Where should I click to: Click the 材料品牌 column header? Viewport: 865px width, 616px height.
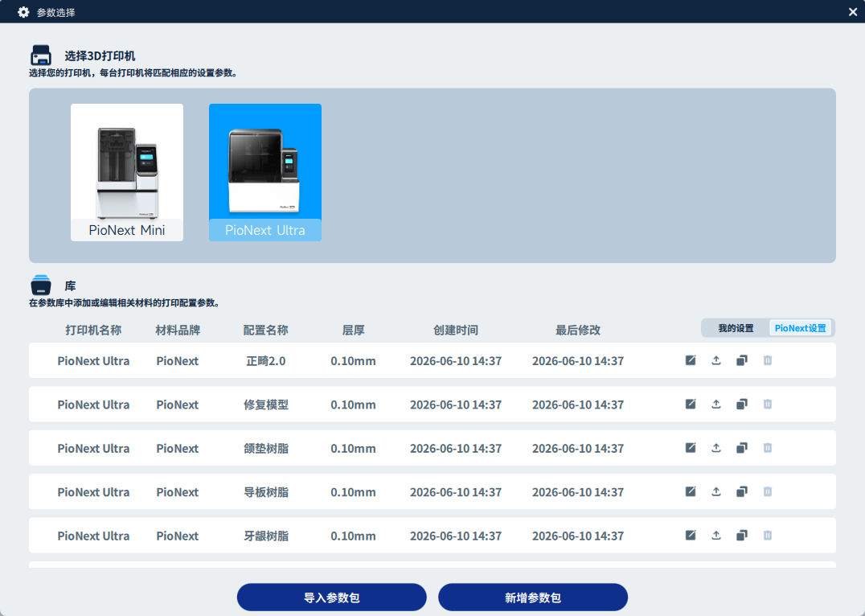point(178,330)
